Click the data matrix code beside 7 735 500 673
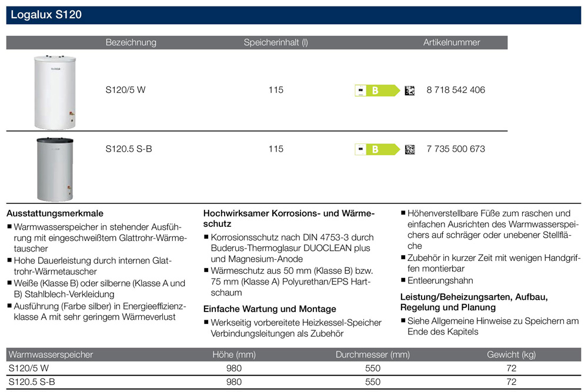Screen dimensions: 588x392 (x=410, y=149)
